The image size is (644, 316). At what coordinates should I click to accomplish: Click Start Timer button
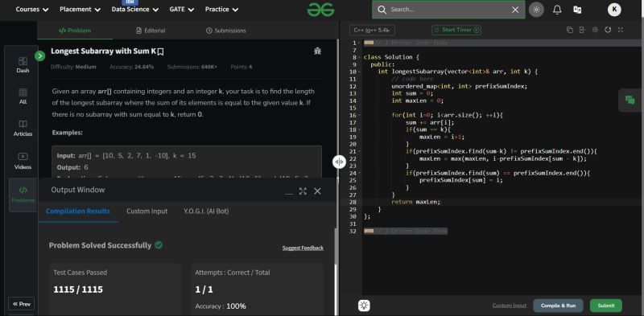coord(456,30)
